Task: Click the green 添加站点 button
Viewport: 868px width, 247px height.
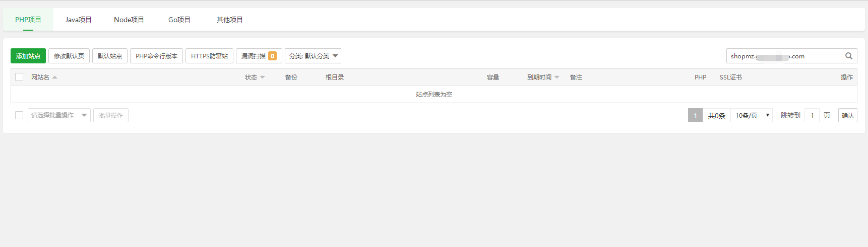Action: pyautogui.click(x=28, y=56)
